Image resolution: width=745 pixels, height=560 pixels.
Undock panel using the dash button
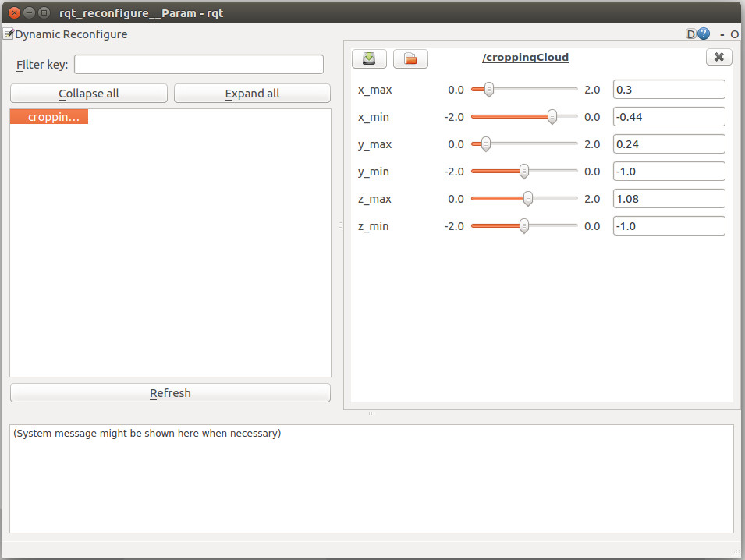coord(722,34)
